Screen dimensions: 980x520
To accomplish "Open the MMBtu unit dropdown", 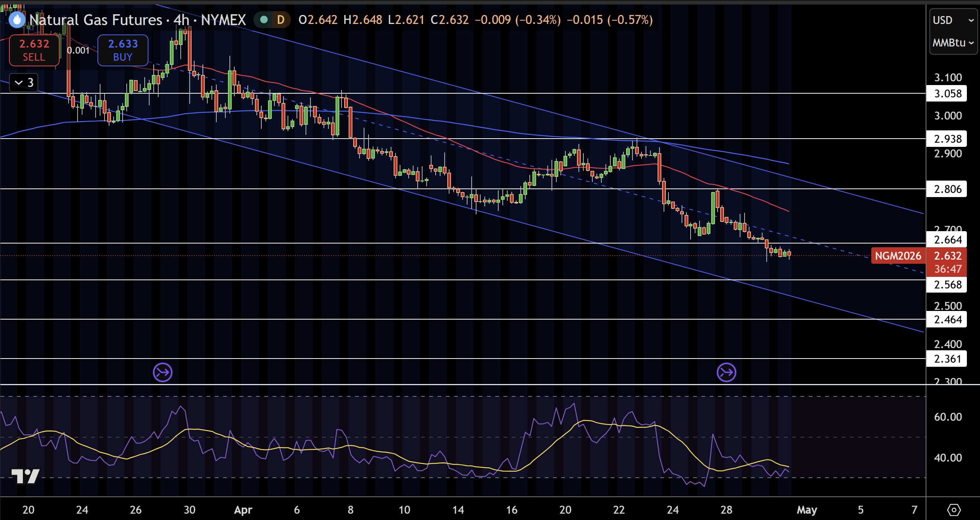I will [953, 43].
